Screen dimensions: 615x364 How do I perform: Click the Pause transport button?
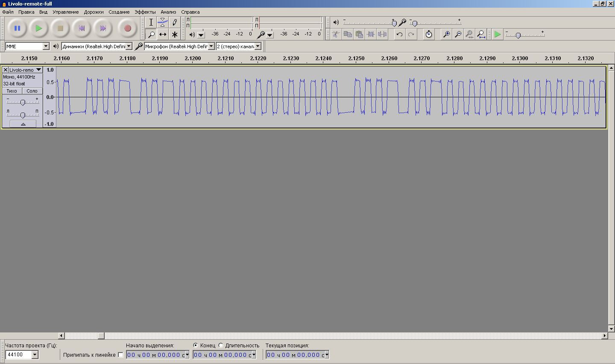tap(18, 29)
